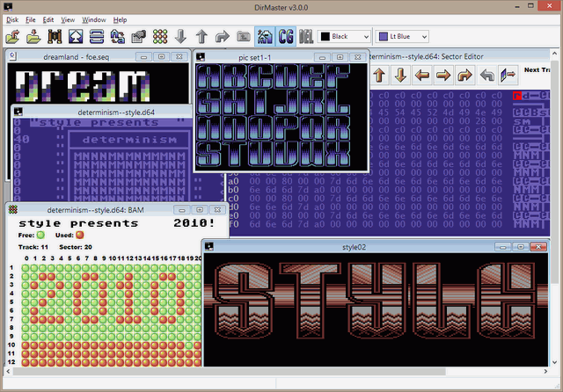Open the Window menu
The height and width of the screenshot is (392, 563).
tap(92, 18)
